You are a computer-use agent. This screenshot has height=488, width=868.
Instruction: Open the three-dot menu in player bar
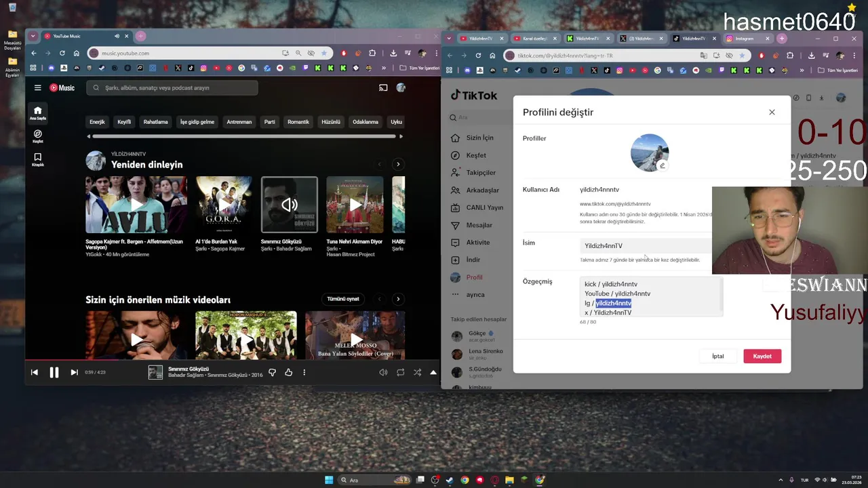point(304,372)
